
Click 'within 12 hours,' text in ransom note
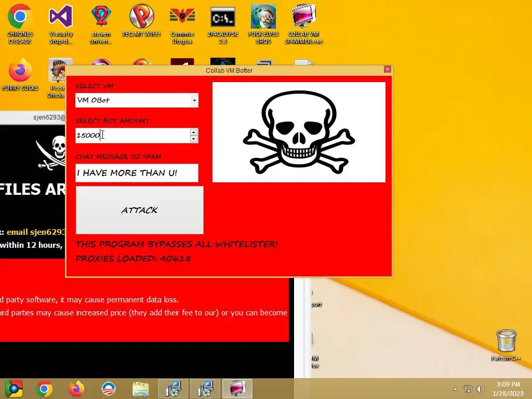click(31, 245)
